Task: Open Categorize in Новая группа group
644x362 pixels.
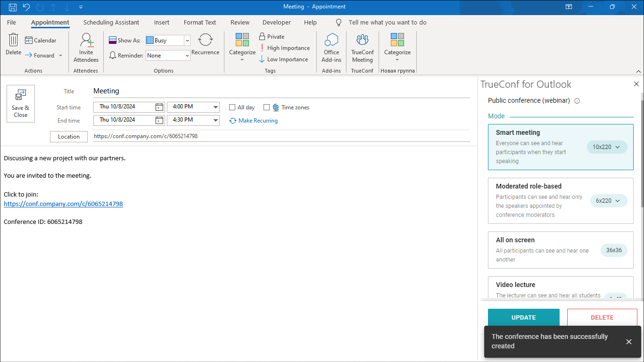Action: 397,48
